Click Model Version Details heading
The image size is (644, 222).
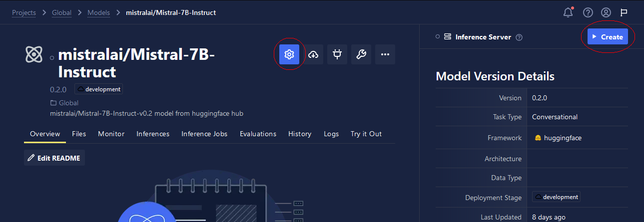pyautogui.click(x=495, y=76)
